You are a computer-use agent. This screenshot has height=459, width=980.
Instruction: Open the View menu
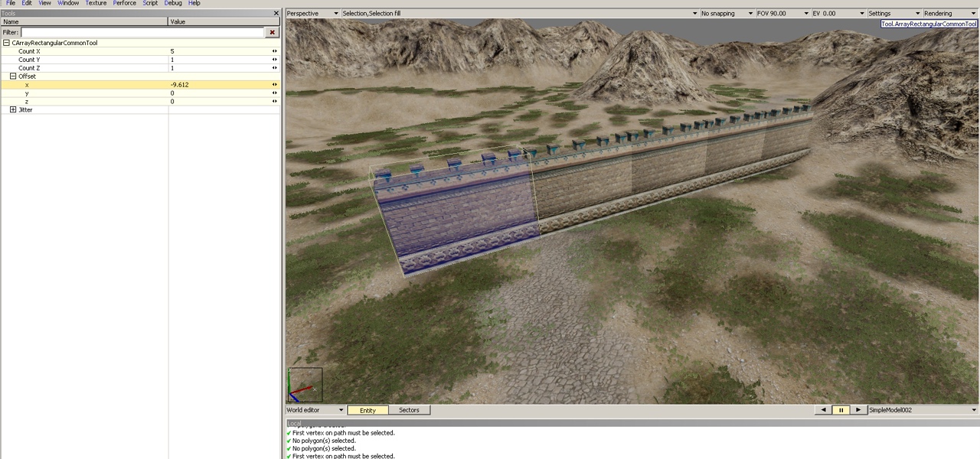tap(45, 3)
